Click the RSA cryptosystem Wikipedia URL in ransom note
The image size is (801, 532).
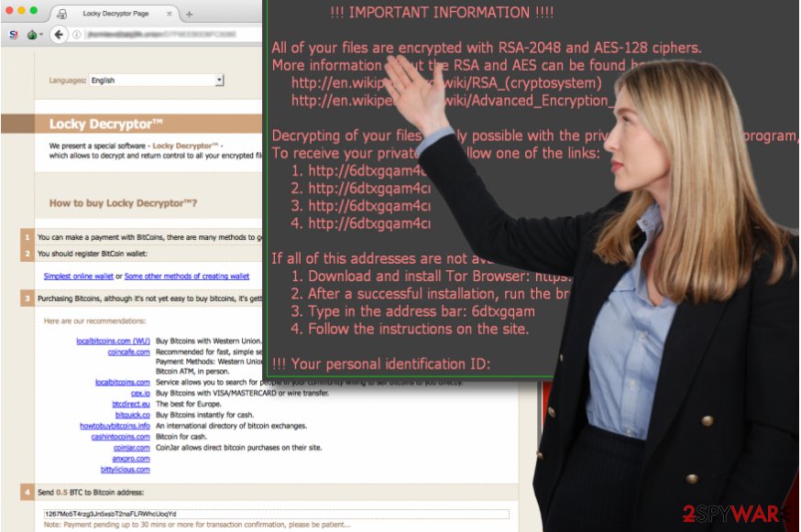[446, 83]
